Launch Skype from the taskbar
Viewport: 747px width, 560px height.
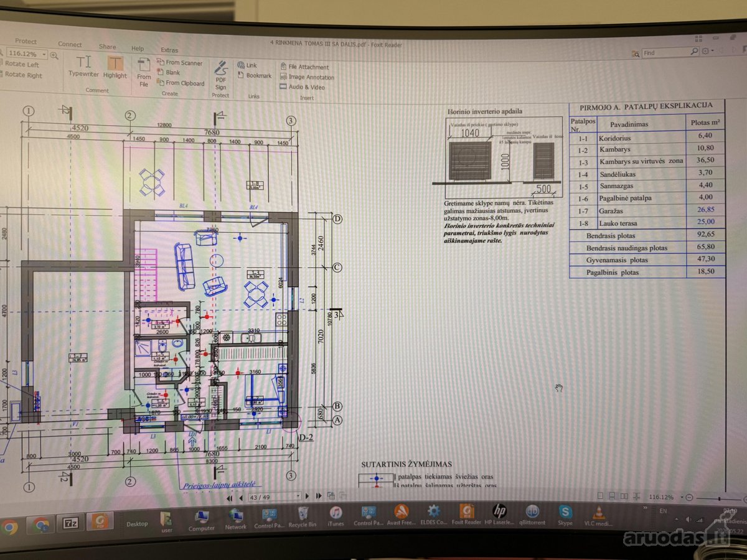[x=565, y=516]
